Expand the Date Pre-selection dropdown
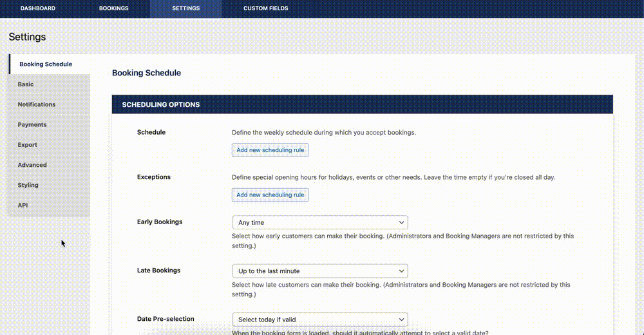 coord(320,320)
